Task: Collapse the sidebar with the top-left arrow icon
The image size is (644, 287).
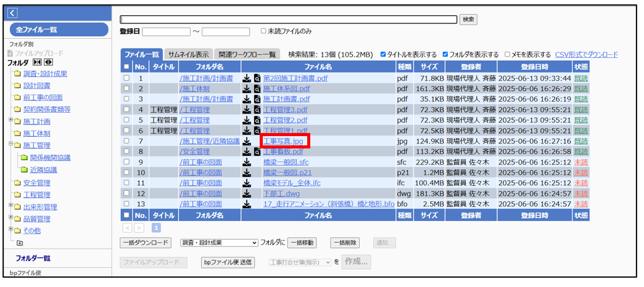Action: [13, 13]
